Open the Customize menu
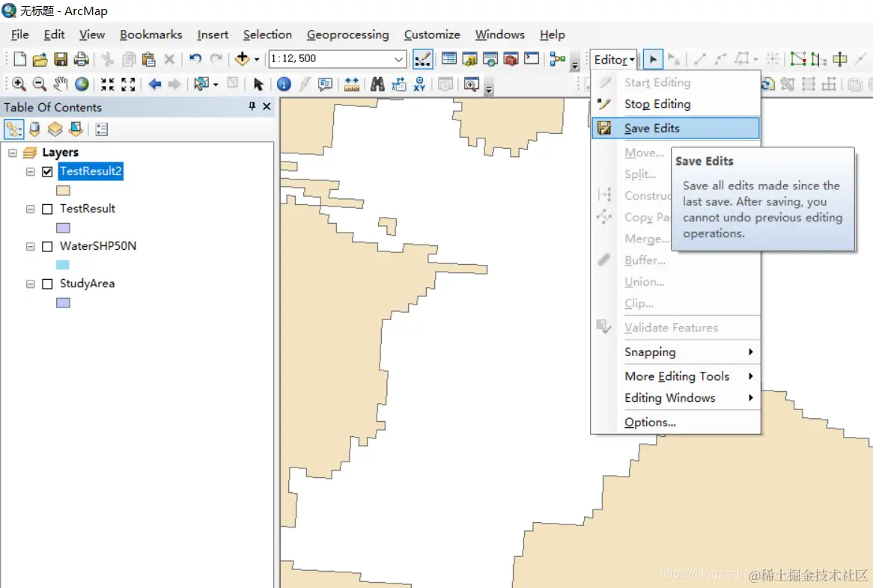 pyautogui.click(x=432, y=34)
